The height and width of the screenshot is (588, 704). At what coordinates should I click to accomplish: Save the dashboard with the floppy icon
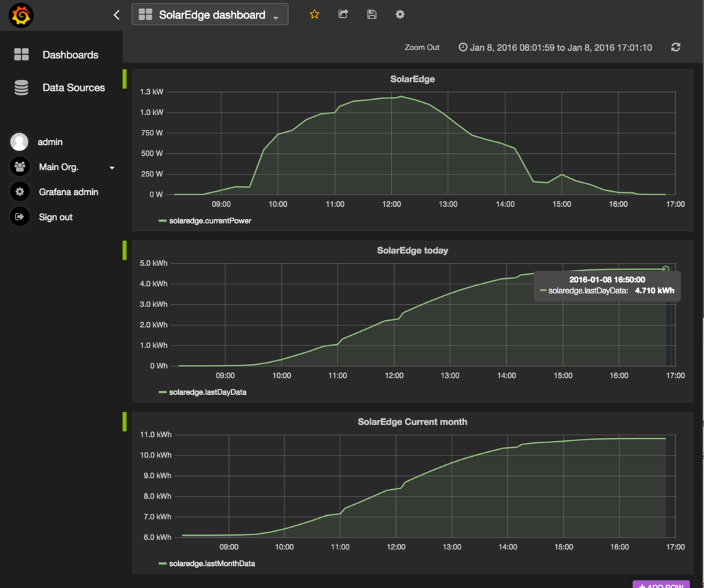372,14
